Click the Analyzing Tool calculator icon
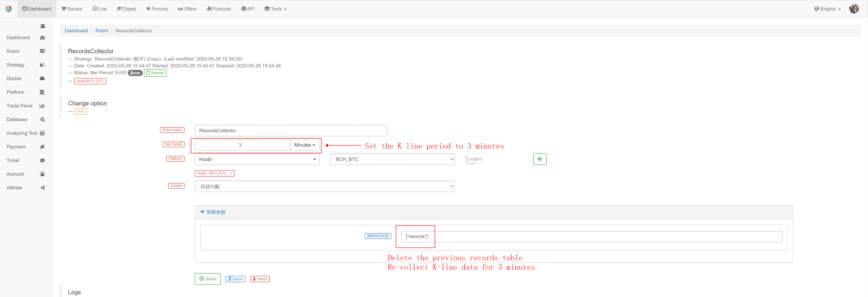The height and width of the screenshot is (297, 868). click(x=42, y=133)
